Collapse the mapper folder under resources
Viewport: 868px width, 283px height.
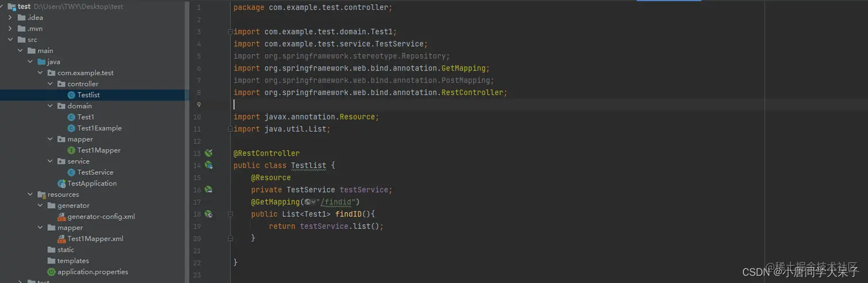pyautogui.click(x=40, y=228)
